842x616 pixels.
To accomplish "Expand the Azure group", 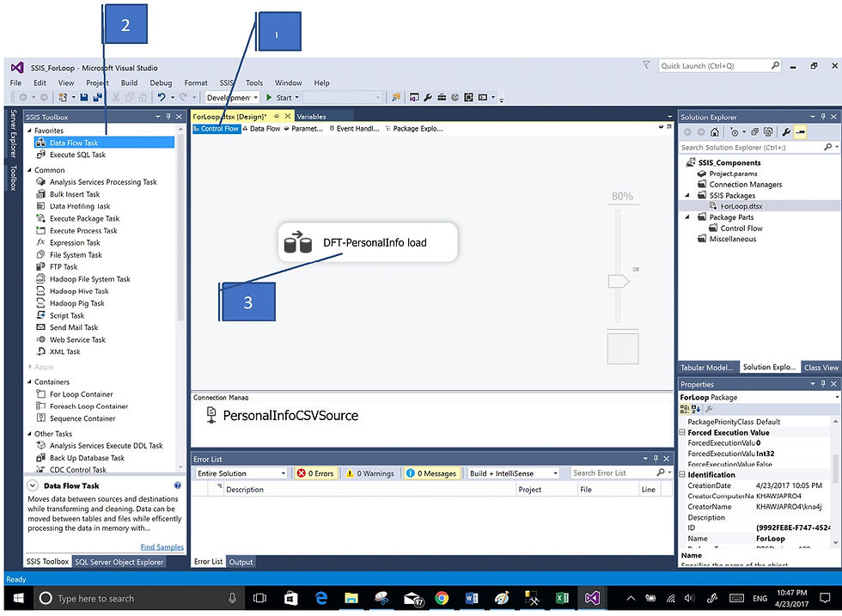I will tap(29, 367).
